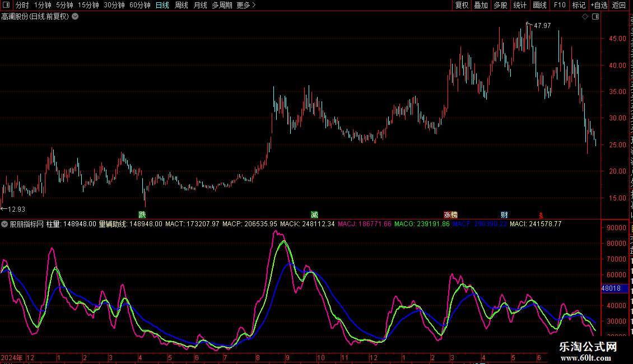
Task: Click the 柱量: 148948.00 value
Action: [x=72, y=224]
